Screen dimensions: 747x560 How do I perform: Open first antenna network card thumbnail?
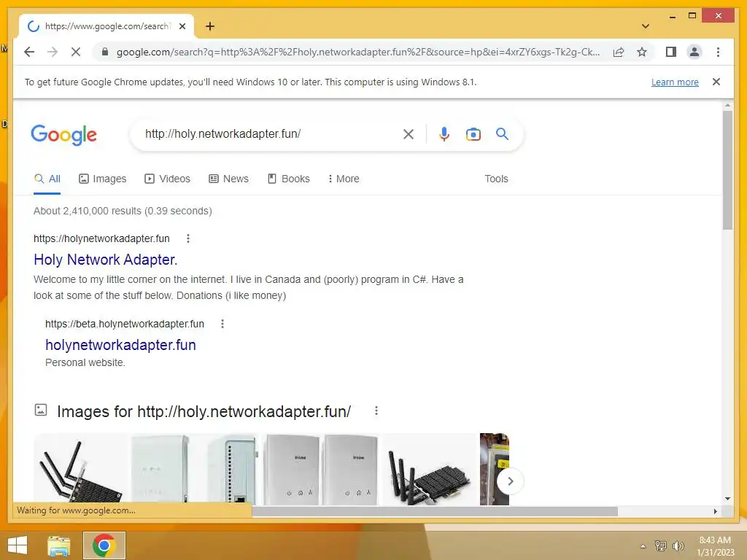click(x=81, y=470)
